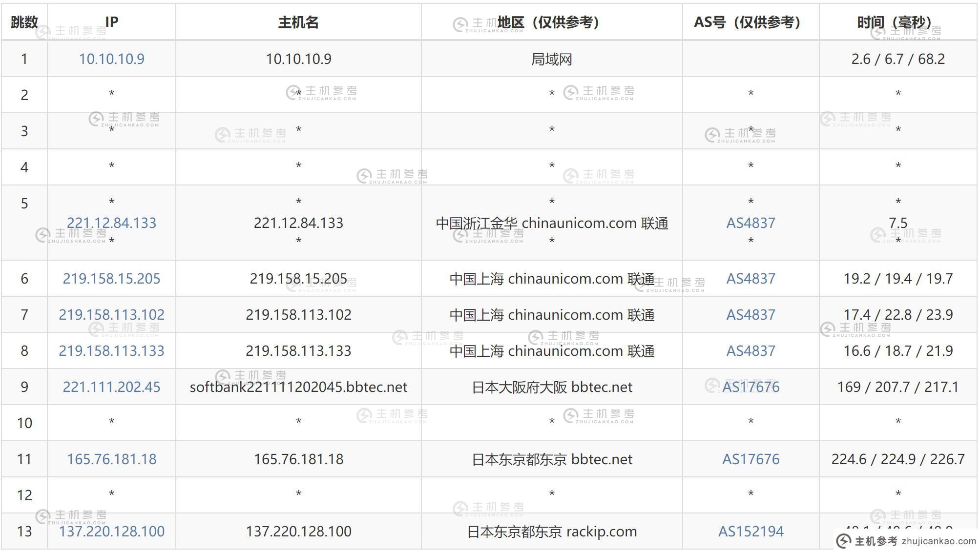Select the 地区（仅供参考） column header
This screenshot has width=980, height=553.
coord(552,22)
